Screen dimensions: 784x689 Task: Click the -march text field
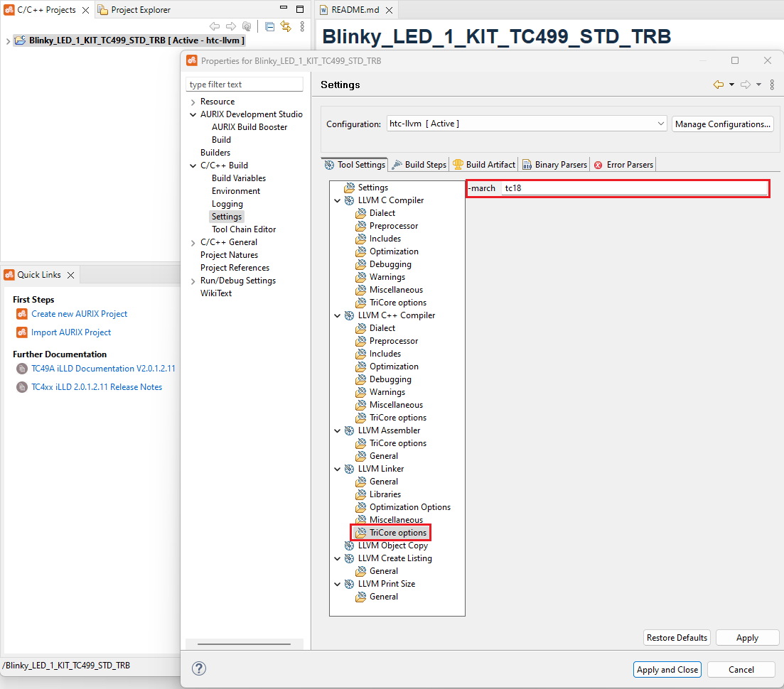coord(633,188)
